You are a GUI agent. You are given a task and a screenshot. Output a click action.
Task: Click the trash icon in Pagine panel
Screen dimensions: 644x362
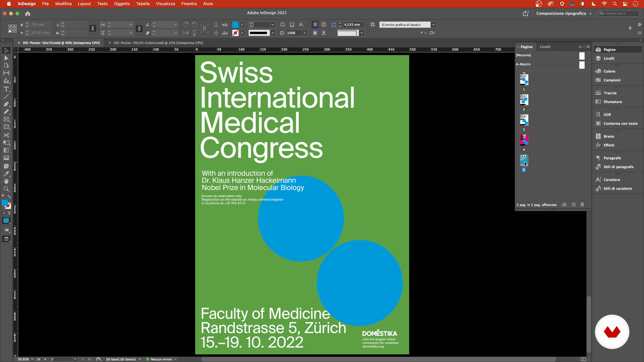[582, 205]
